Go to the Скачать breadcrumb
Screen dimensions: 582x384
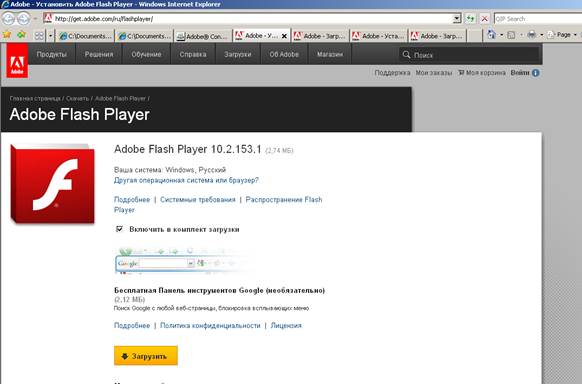[78, 98]
